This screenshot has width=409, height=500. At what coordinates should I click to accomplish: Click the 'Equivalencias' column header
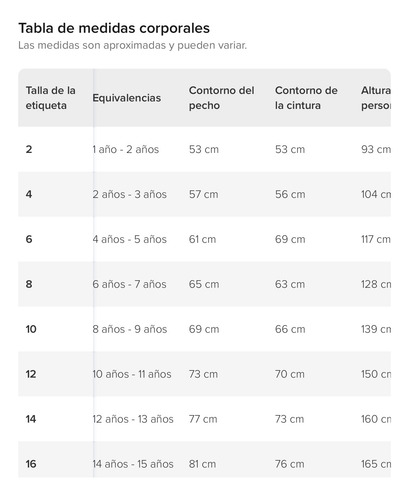[127, 98]
